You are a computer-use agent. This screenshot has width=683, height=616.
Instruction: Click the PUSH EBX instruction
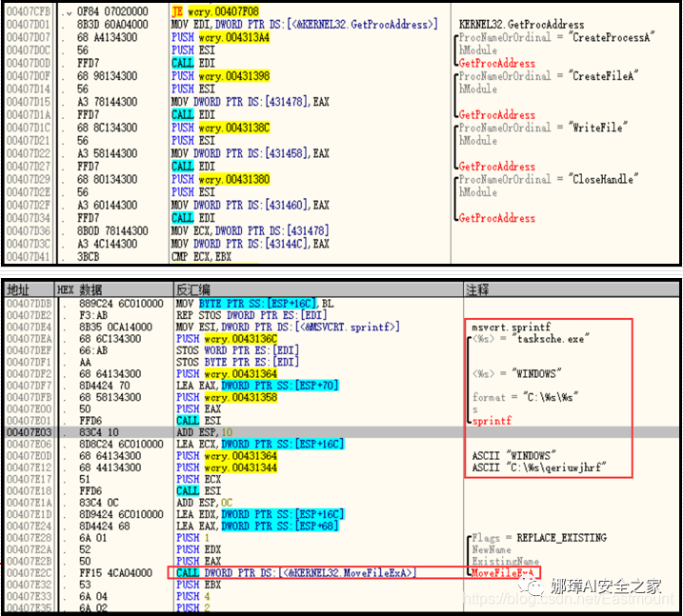coord(199,585)
